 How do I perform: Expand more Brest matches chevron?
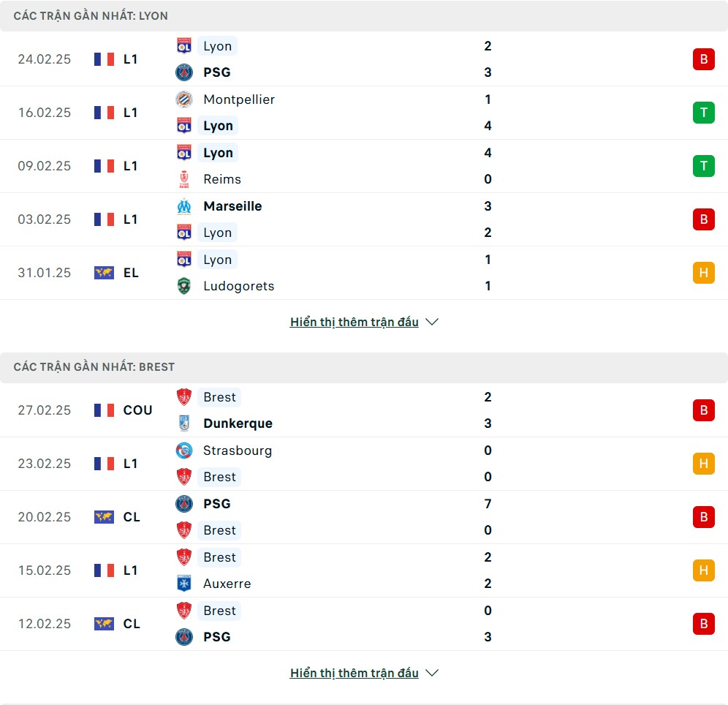tap(432, 673)
